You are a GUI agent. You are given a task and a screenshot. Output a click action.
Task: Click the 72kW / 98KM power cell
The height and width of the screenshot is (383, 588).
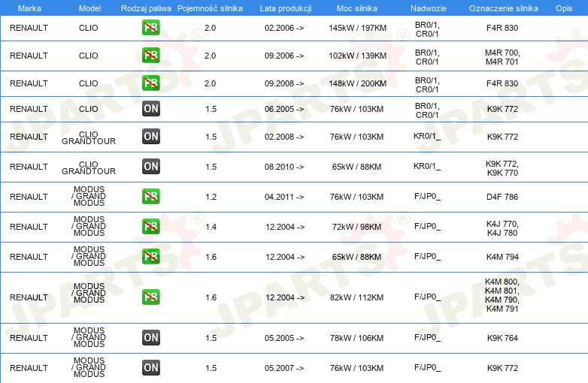point(356,227)
